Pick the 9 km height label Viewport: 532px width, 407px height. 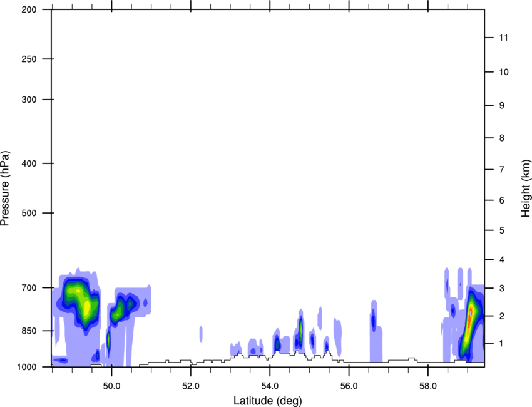[502, 106]
